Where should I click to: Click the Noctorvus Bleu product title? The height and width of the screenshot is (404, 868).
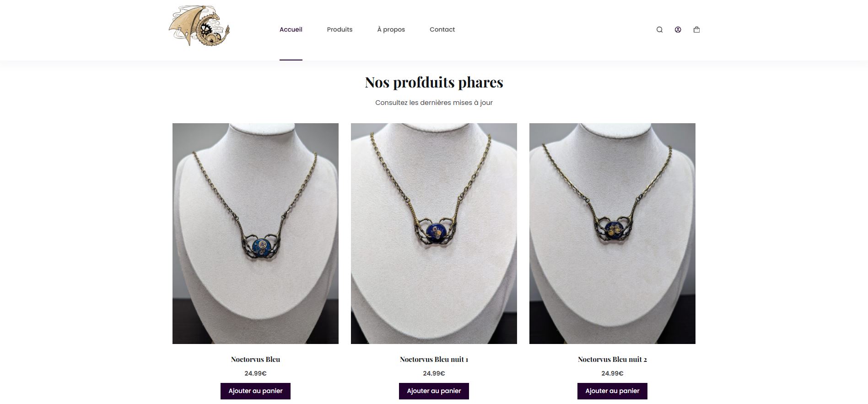click(255, 360)
